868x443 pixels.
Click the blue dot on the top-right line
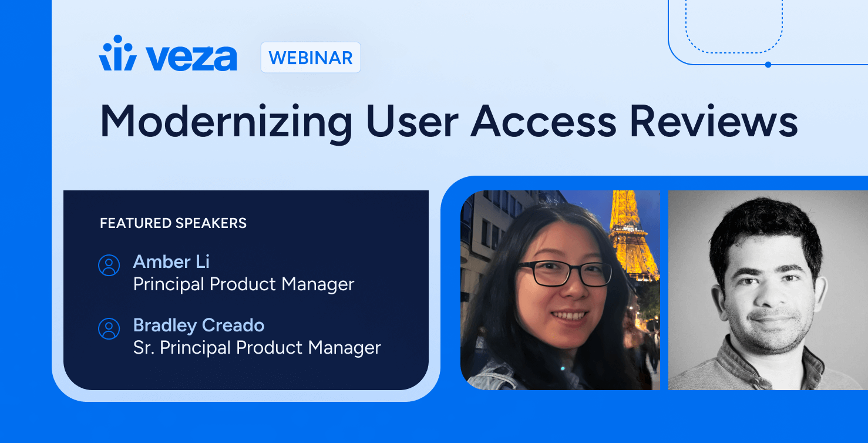point(768,65)
